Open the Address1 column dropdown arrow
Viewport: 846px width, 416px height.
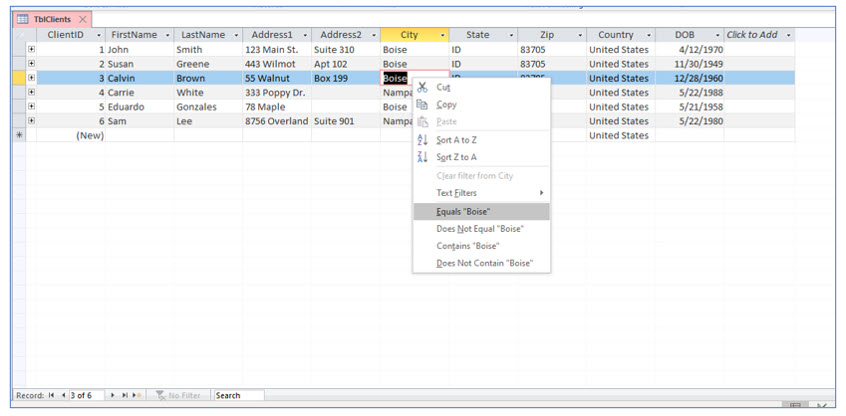point(305,35)
